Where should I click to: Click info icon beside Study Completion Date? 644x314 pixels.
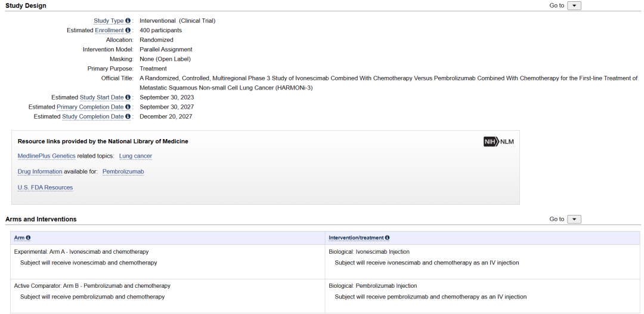click(x=128, y=116)
